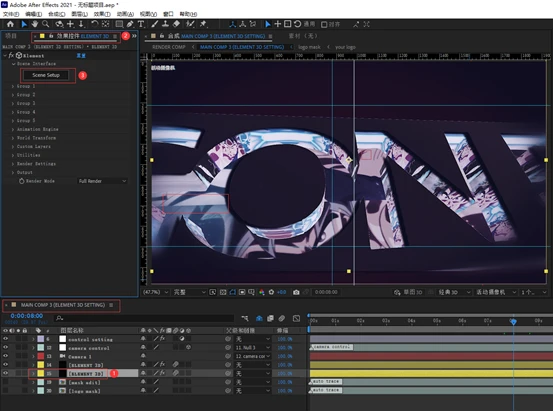Open the composition mini-flowchart icon in timeline
The width and height of the screenshot is (554, 412).
pyautogui.click(x=245, y=319)
